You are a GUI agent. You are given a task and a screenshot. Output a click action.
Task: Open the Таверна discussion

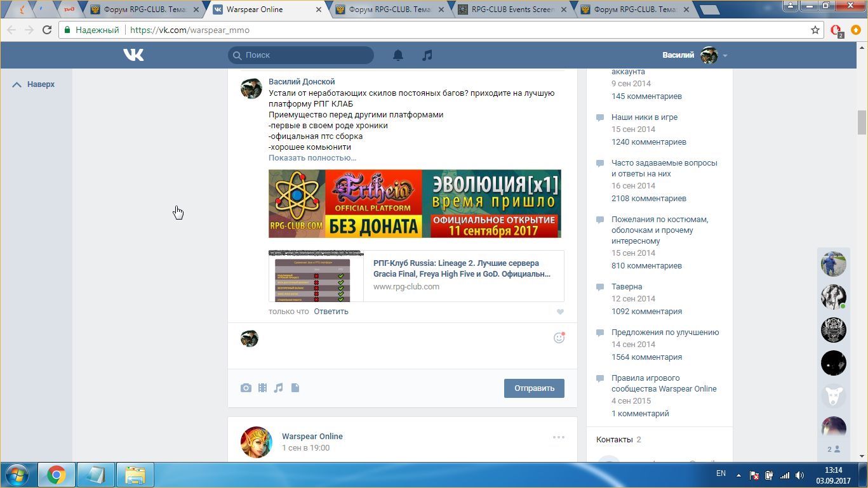point(627,287)
